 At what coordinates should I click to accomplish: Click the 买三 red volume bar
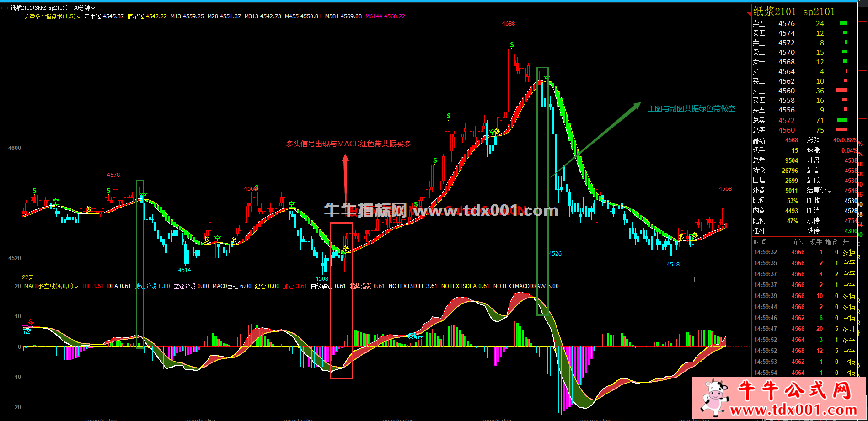click(x=841, y=91)
